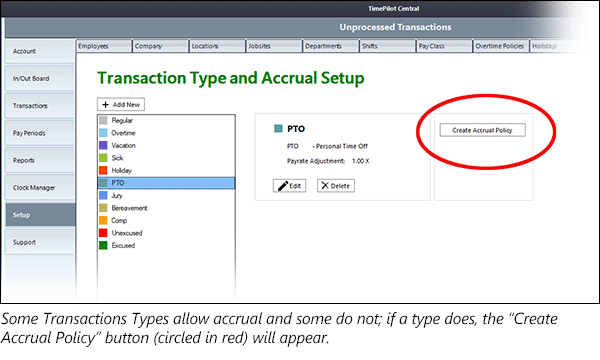
Task: Select Vacation in the transaction type list
Action: [166, 145]
